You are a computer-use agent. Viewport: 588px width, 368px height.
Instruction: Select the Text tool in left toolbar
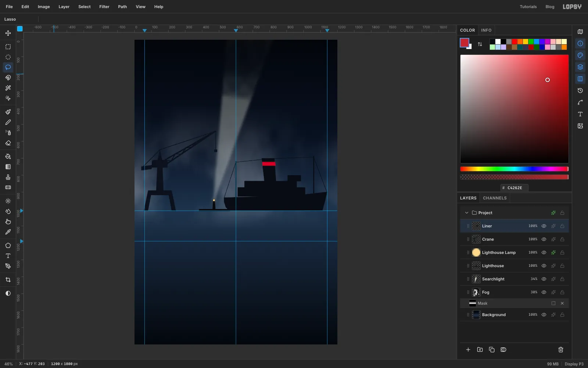(8, 256)
